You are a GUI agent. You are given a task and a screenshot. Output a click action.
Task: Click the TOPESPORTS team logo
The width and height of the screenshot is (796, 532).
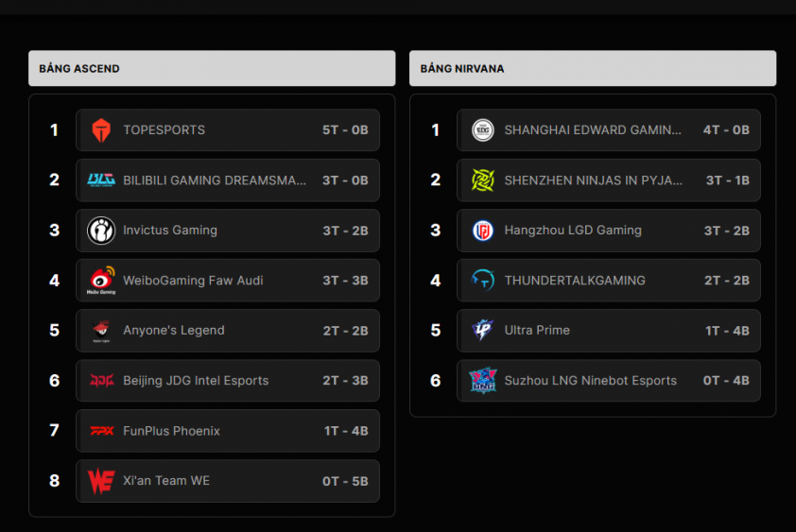click(x=101, y=130)
